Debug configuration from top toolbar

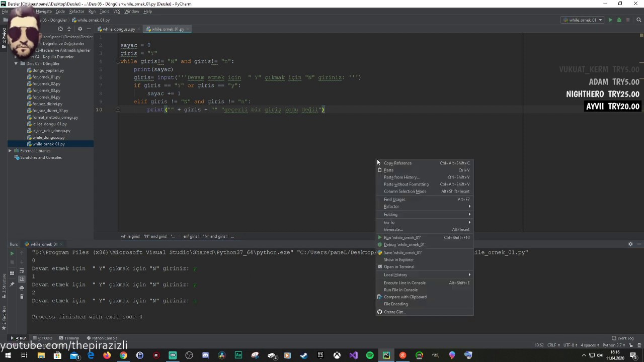pyautogui.click(x=619, y=20)
